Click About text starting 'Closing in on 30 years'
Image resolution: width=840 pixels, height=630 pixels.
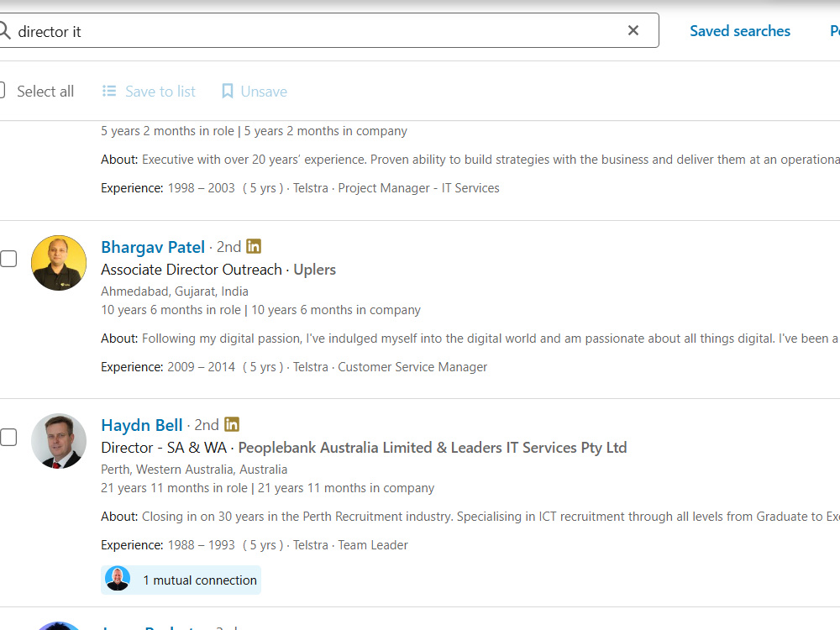tap(491, 517)
